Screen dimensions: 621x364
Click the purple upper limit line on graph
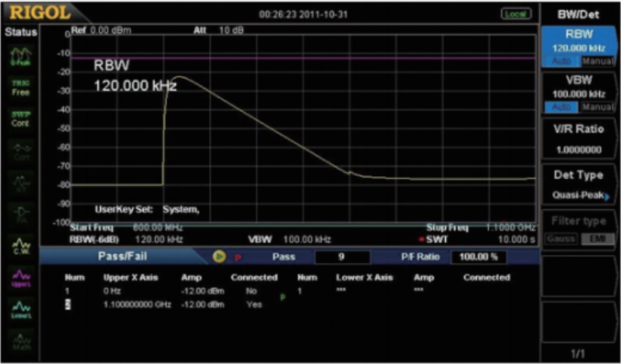[303, 58]
